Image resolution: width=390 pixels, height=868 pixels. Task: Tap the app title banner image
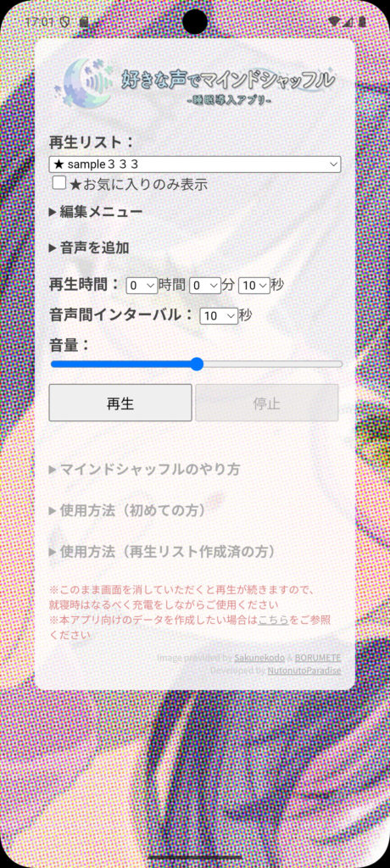point(195,83)
